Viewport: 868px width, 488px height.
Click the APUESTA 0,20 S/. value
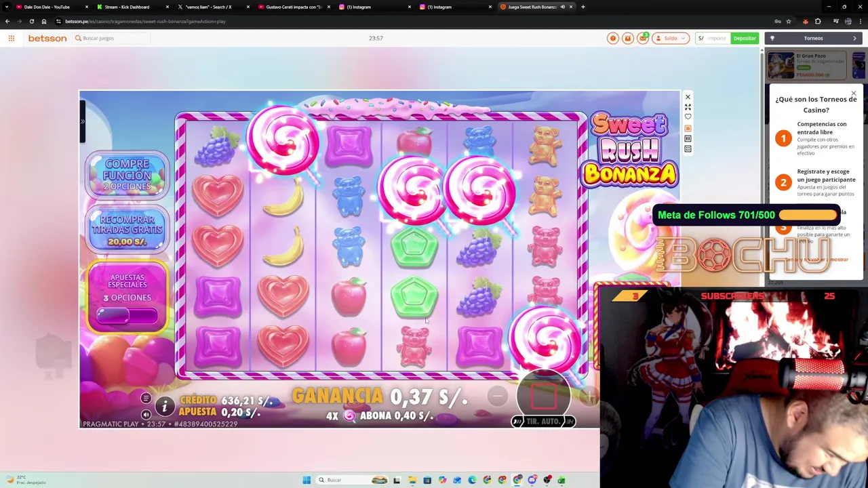coord(219,412)
